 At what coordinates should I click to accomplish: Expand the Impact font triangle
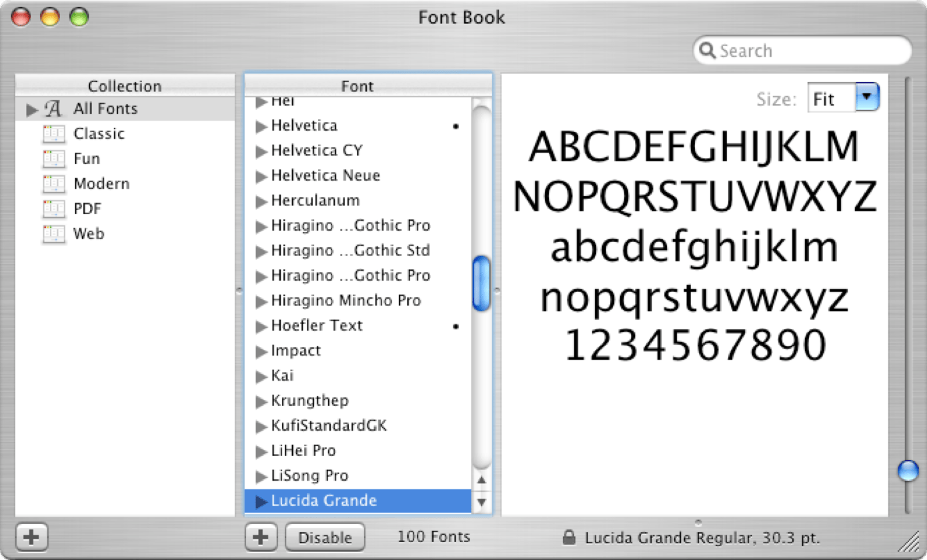(261, 351)
